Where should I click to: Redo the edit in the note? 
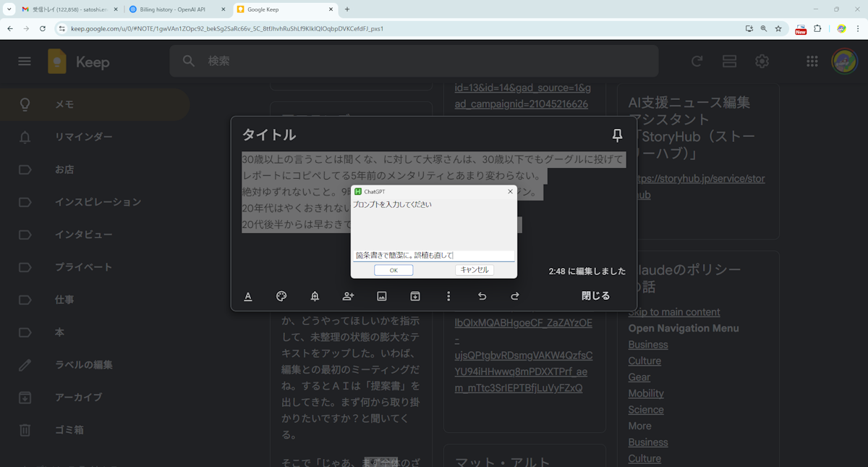[515, 296]
